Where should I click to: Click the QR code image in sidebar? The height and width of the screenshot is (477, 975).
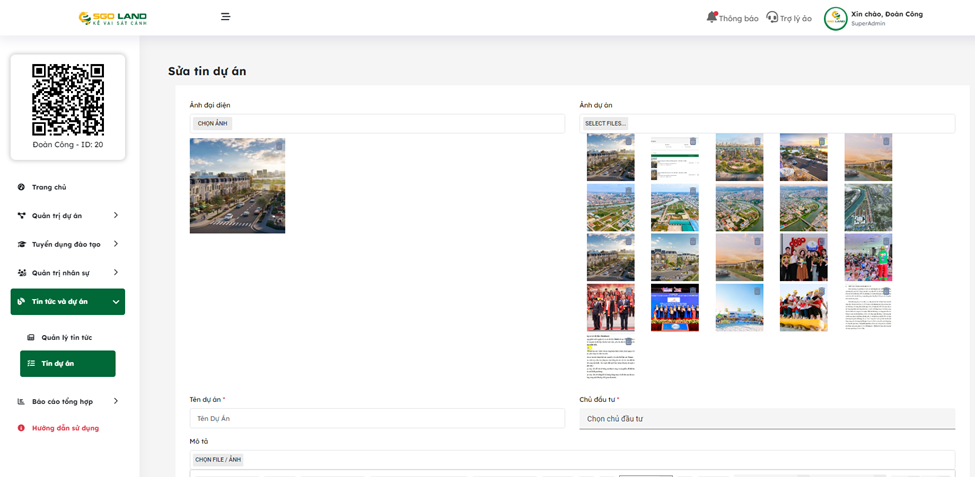68,100
